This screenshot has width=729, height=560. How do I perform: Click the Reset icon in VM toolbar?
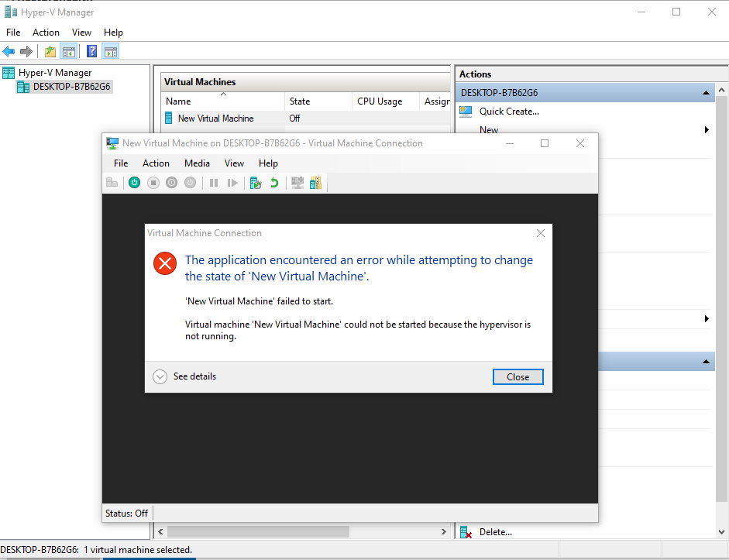pyautogui.click(x=232, y=183)
